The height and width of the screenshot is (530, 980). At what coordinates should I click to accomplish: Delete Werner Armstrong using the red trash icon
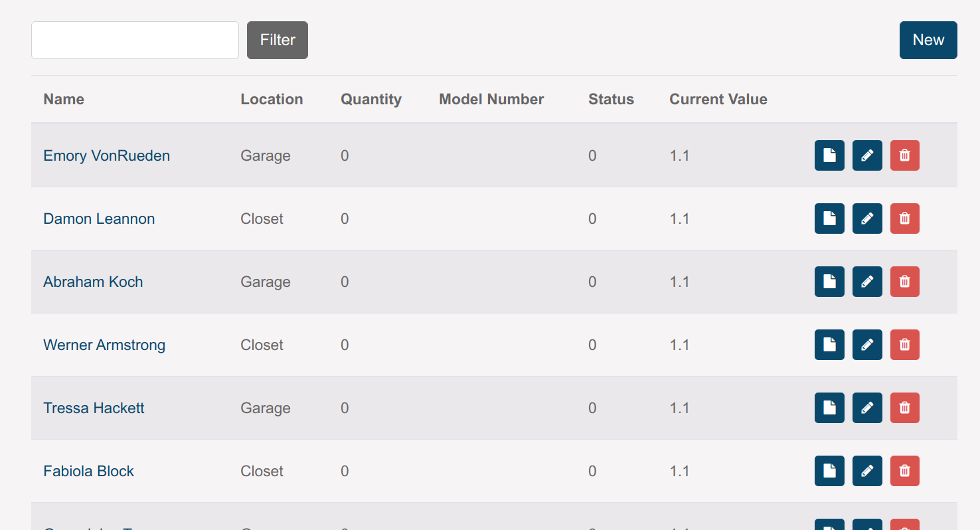click(904, 345)
